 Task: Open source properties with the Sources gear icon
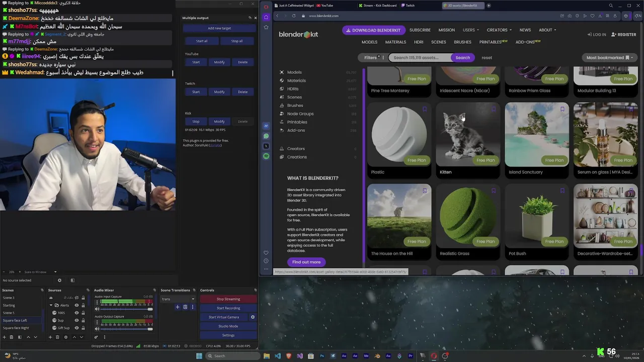(x=66, y=337)
